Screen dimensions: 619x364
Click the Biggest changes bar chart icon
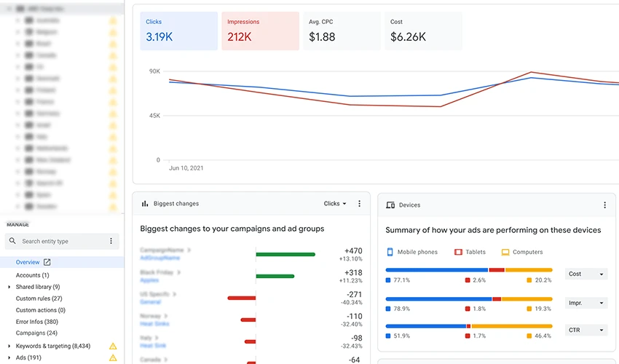pyautogui.click(x=145, y=204)
